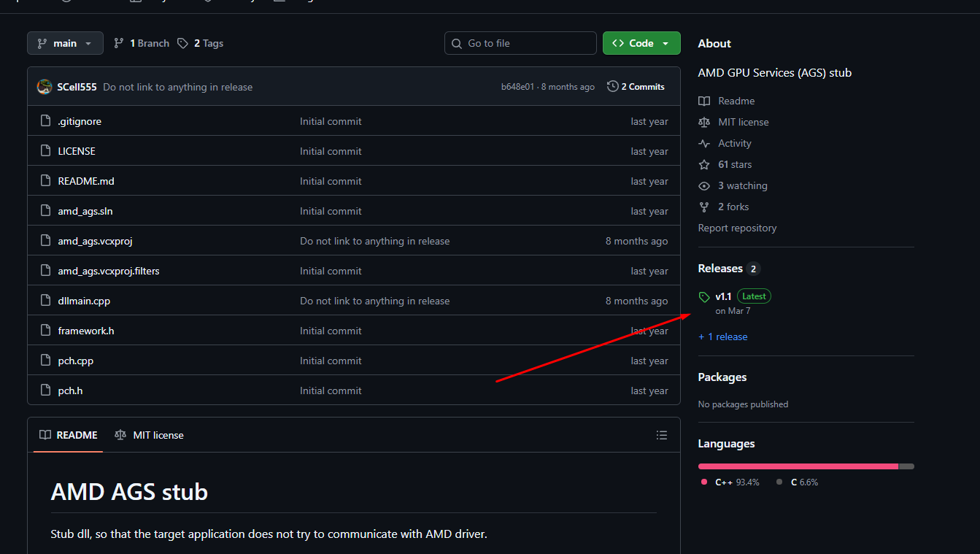
Task: View the 3 watching list
Action: pyautogui.click(x=743, y=185)
